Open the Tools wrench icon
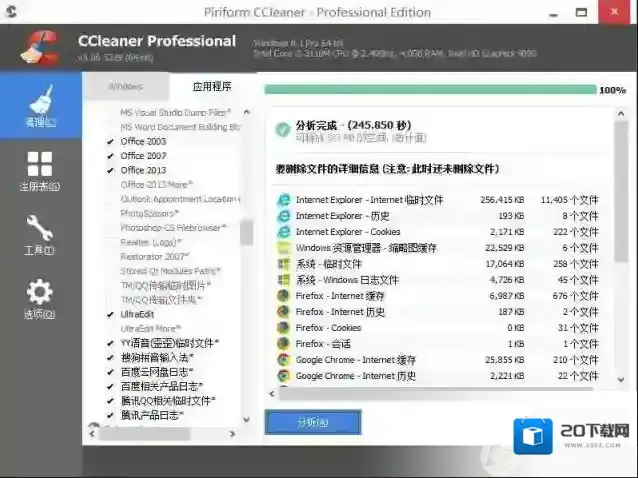Viewport: 638px width, 478px height. [x=39, y=228]
